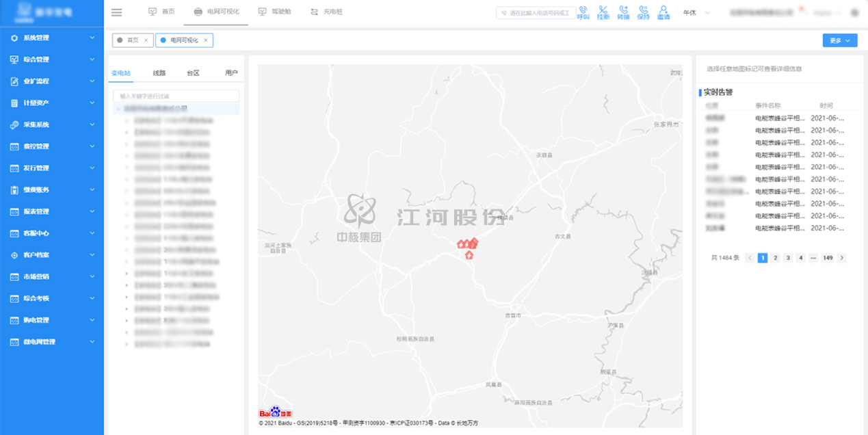Click the 挂断 hang-up icon
The width and height of the screenshot is (868, 435).
click(x=603, y=12)
